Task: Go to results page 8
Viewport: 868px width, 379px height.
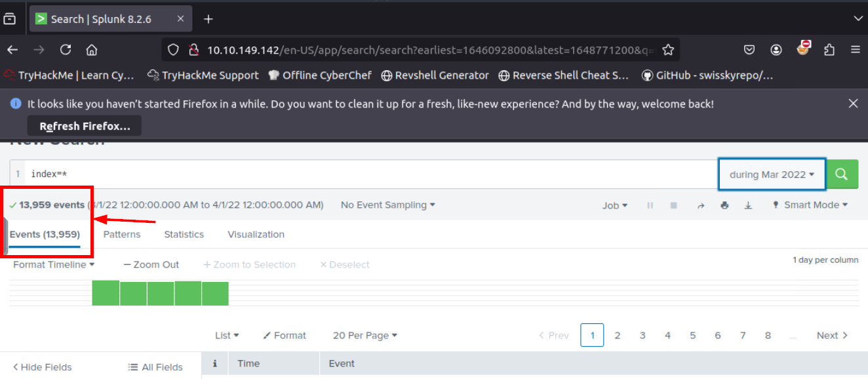Action: pyautogui.click(x=768, y=336)
